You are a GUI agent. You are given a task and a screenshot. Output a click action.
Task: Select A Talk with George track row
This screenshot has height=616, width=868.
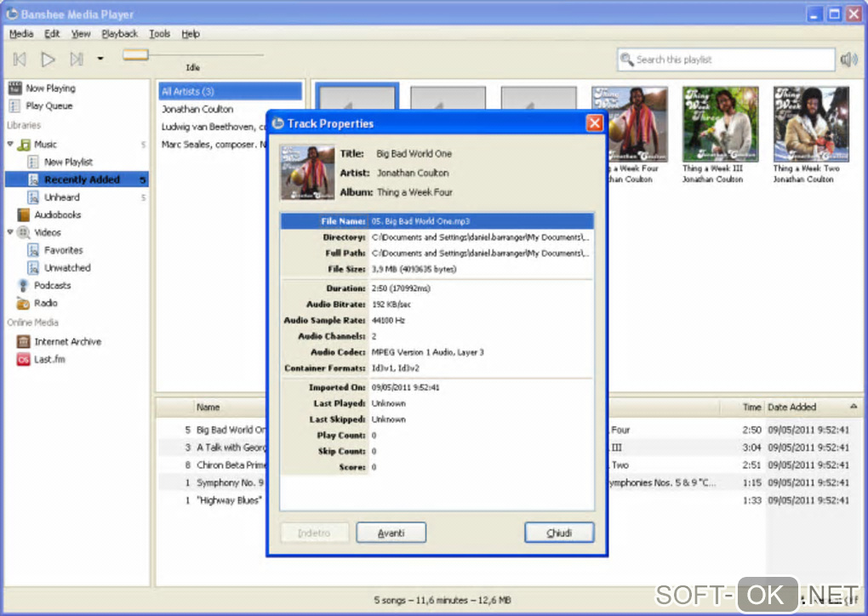213,448
